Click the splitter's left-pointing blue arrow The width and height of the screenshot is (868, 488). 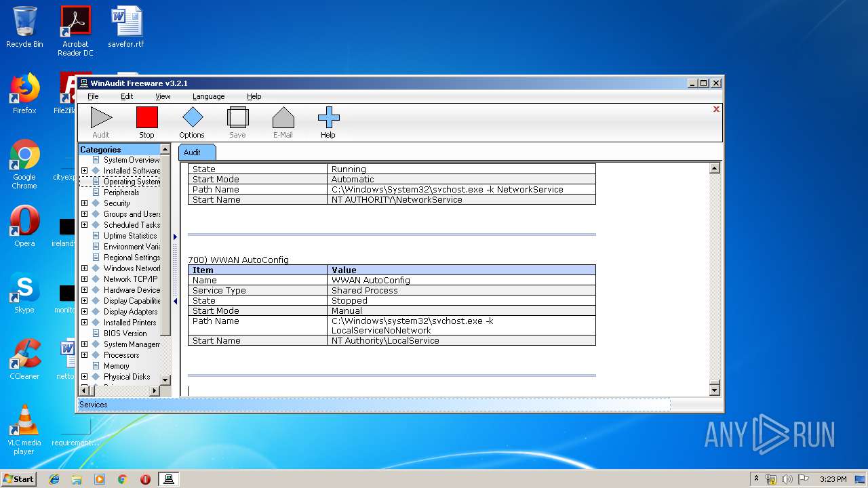(175, 302)
